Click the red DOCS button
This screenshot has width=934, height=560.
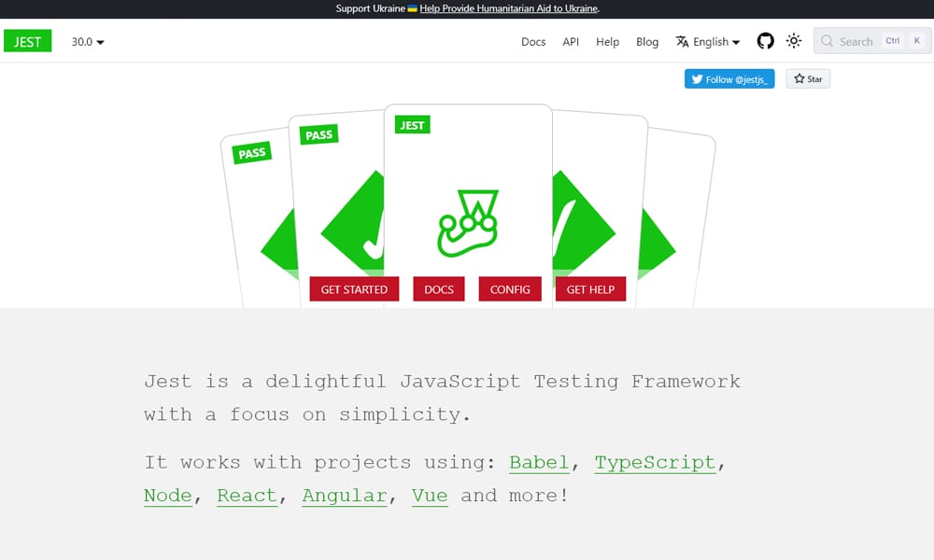439,289
